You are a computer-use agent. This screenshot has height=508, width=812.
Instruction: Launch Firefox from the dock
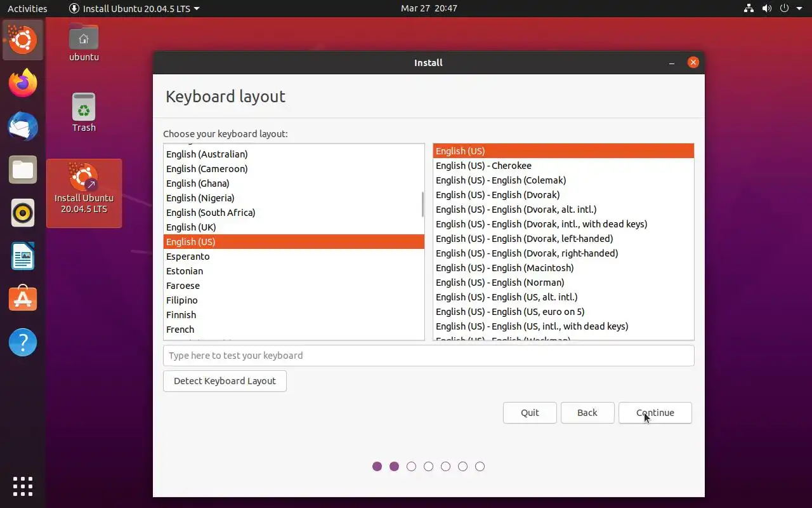(x=23, y=83)
